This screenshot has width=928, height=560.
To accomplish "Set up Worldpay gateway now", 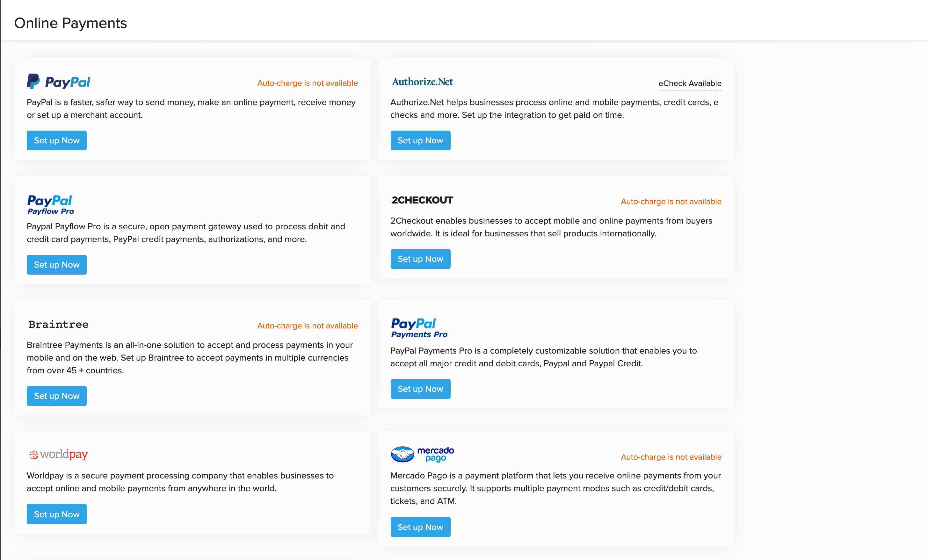I will [56, 514].
